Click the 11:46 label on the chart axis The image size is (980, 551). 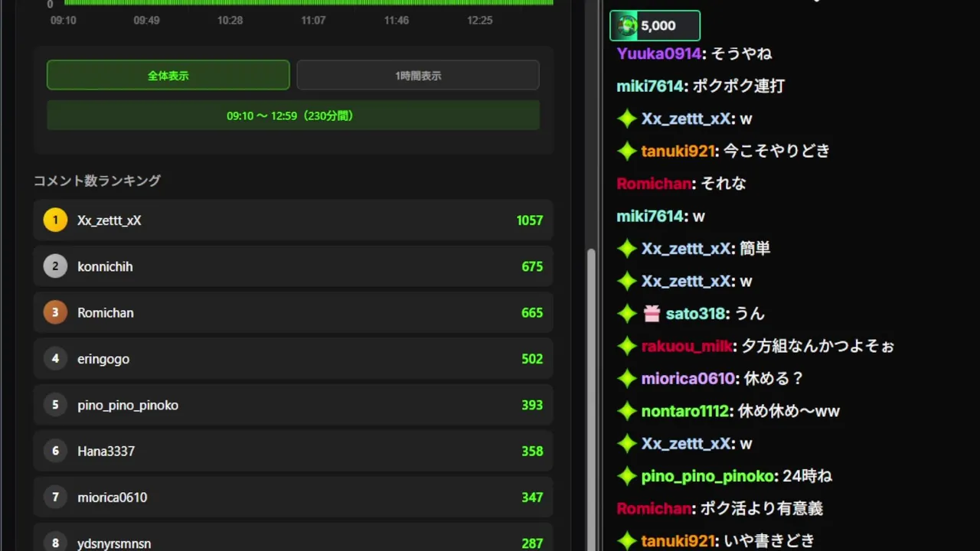397,20
